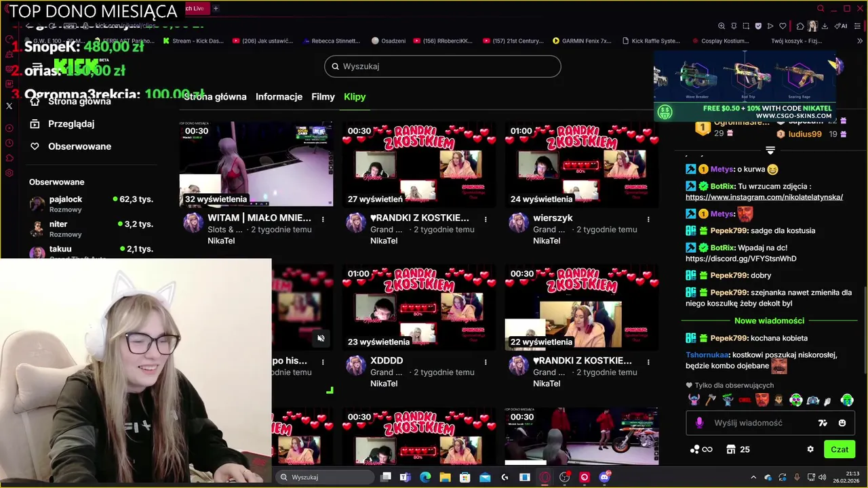Click the Czat send button

click(840, 449)
